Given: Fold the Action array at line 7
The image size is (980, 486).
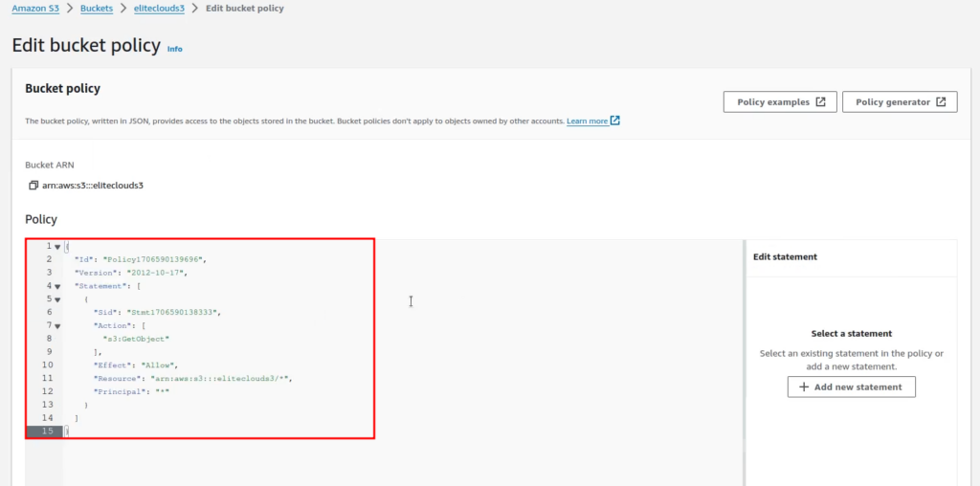Looking at the screenshot, I should click(57, 326).
